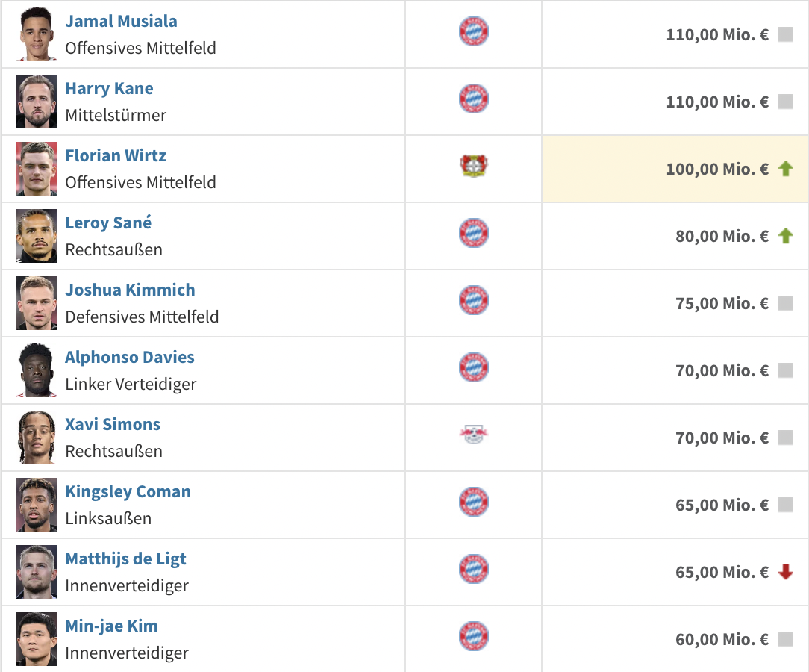The height and width of the screenshot is (672, 809).
Task: Click Wirtz's highlighted 100,00 Mio. € value
Action: click(716, 169)
